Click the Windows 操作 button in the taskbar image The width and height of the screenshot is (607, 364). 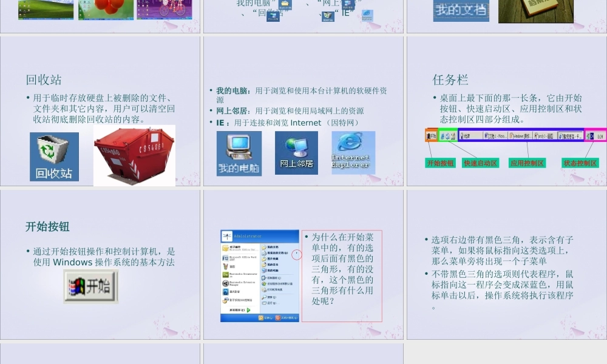[520, 136]
